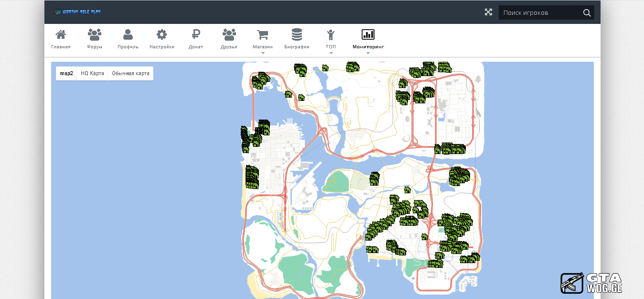
Task: Open the Мониторинг chart menu item
Action: click(x=368, y=34)
